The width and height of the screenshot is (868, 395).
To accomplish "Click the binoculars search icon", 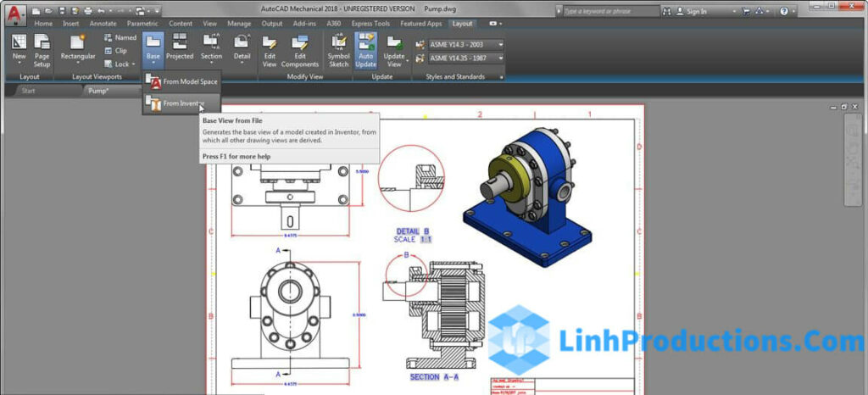I will coord(667,11).
